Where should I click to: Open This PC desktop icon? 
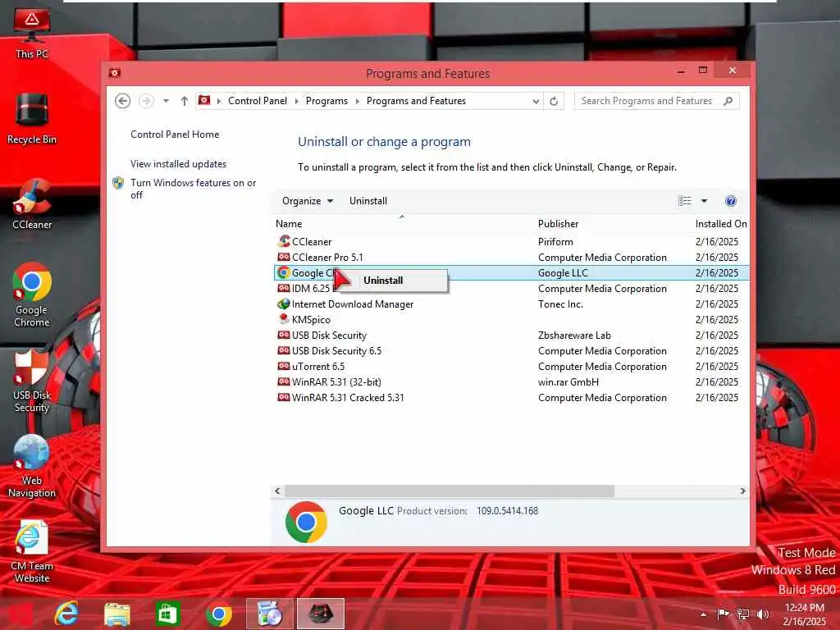(x=32, y=34)
